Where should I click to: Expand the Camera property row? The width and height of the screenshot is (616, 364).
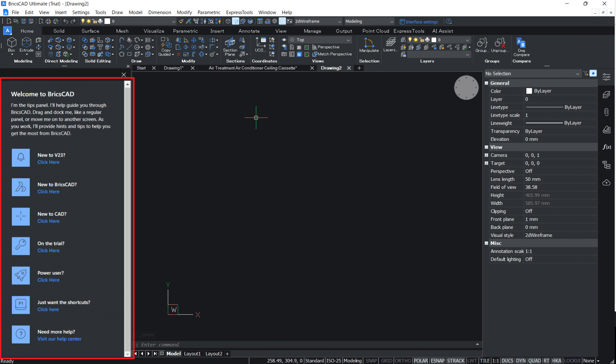tap(486, 155)
